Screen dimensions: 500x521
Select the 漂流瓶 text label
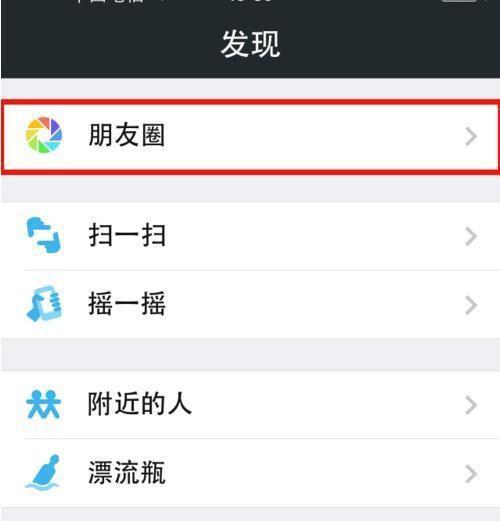click(x=127, y=472)
